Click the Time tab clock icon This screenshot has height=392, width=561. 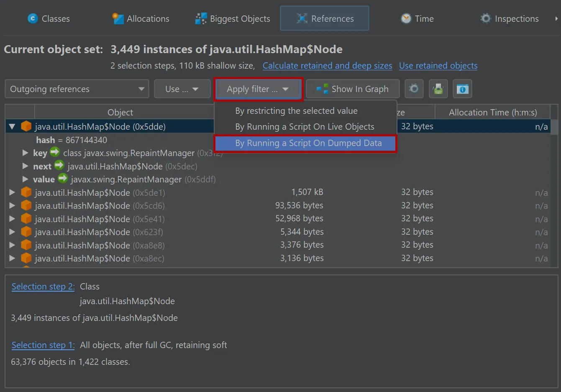[406, 18]
